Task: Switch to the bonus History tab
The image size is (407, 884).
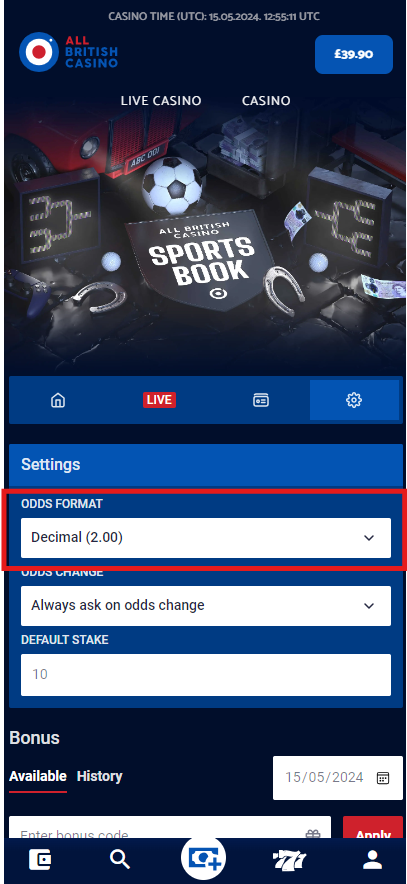Action: pyautogui.click(x=99, y=776)
